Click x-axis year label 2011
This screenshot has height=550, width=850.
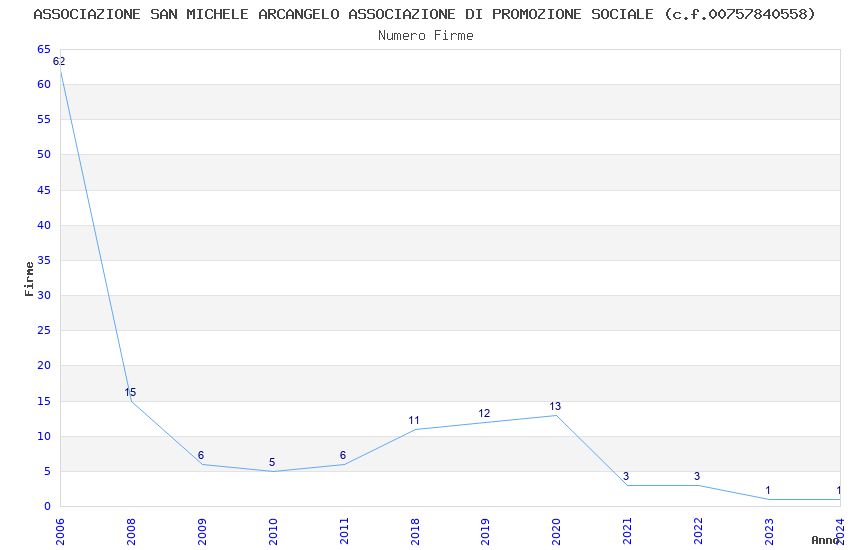click(344, 531)
